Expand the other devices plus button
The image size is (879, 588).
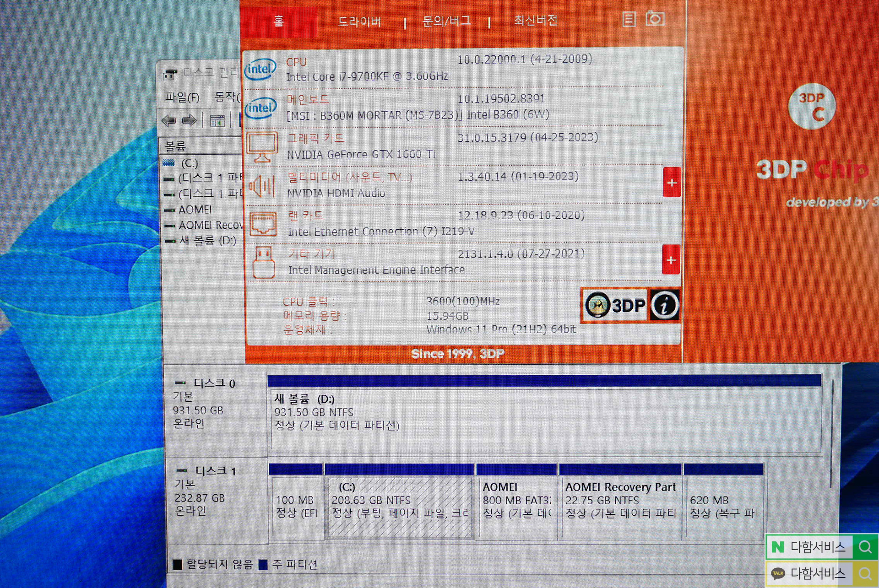pyautogui.click(x=671, y=260)
